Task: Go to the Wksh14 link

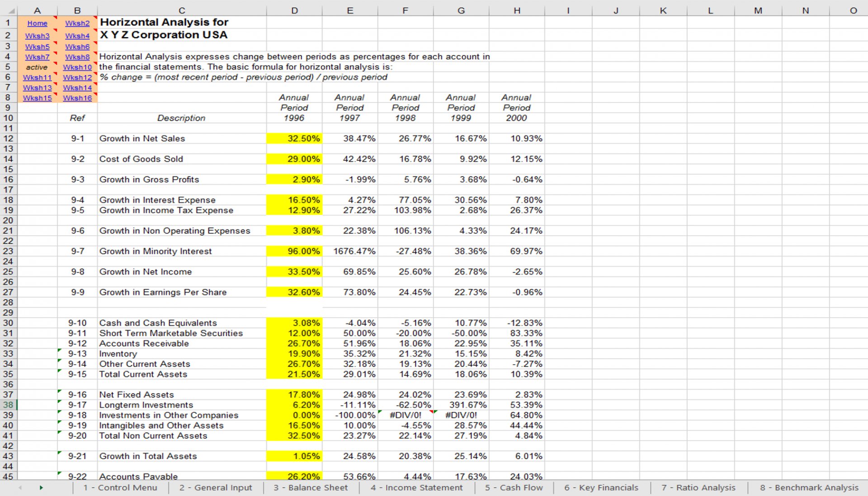Action: [x=77, y=88]
